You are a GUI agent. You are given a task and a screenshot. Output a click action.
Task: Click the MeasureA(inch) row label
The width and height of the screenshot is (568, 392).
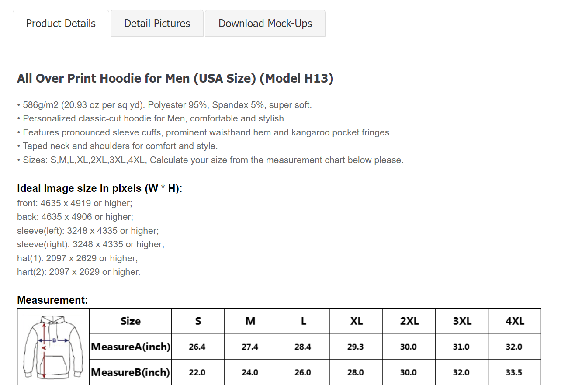point(130,347)
